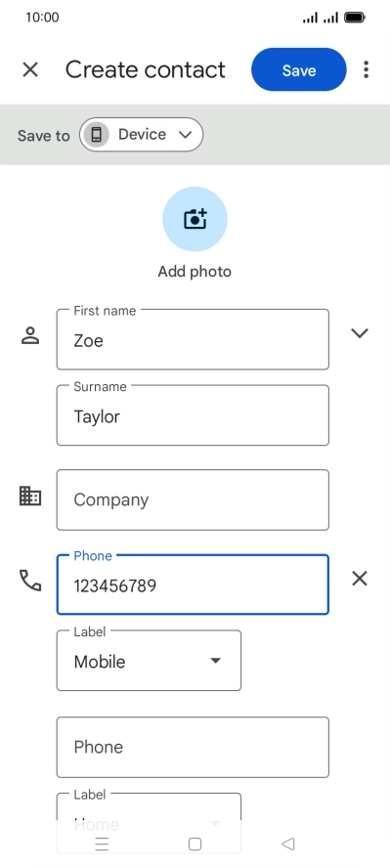Open the three-dot overflow menu
The width and height of the screenshot is (390, 868).
(x=366, y=69)
